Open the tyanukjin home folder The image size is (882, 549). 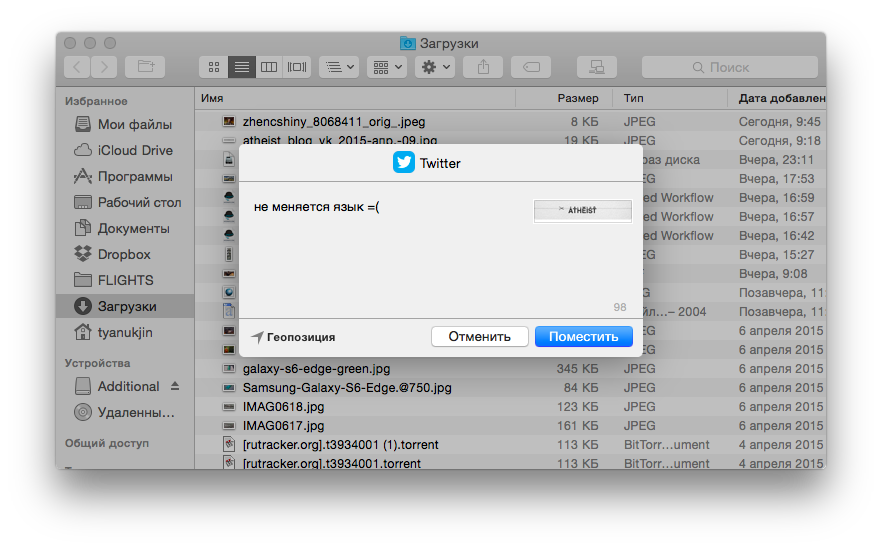click(x=125, y=332)
